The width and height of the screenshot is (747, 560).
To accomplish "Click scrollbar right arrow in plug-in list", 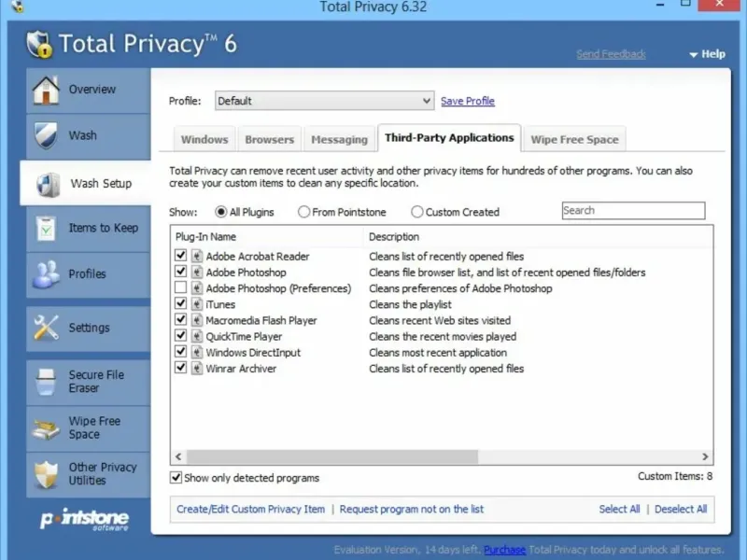I will click(x=705, y=456).
